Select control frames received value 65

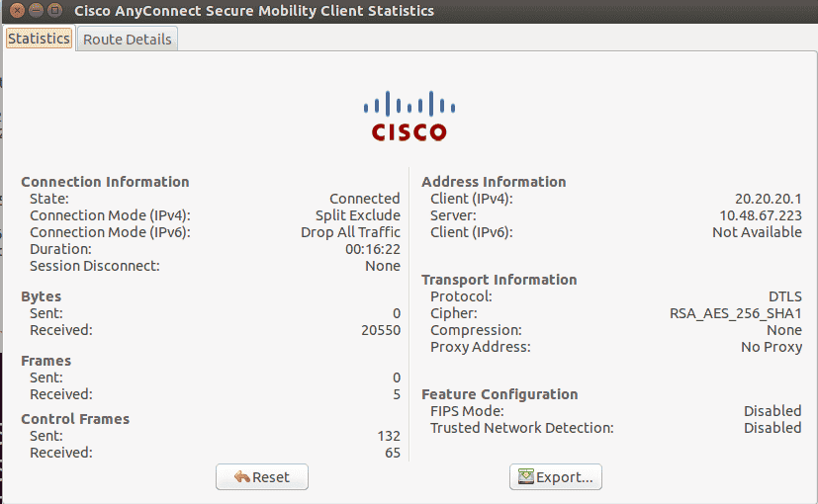tap(393, 453)
